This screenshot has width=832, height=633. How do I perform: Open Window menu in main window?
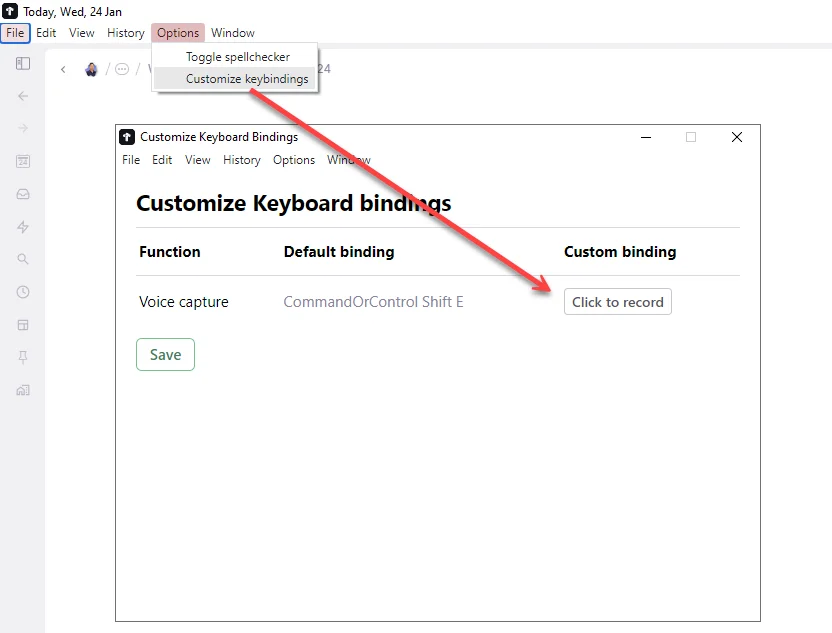233,33
